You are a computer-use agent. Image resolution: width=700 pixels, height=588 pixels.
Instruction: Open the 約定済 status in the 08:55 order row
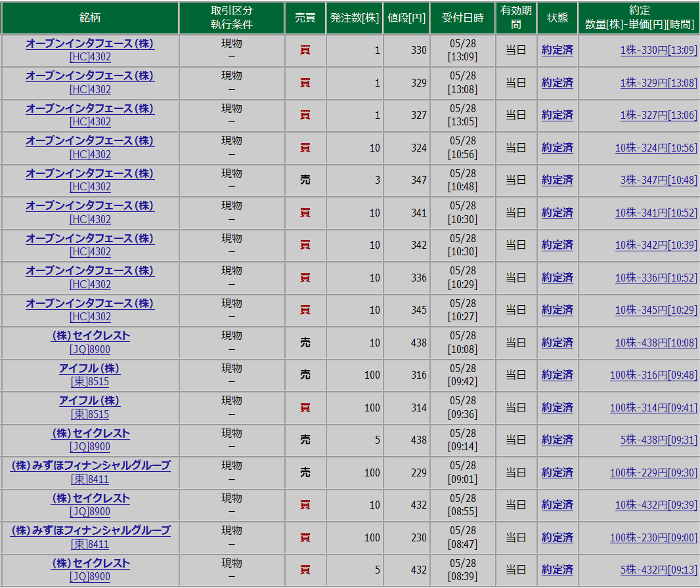(x=557, y=505)
